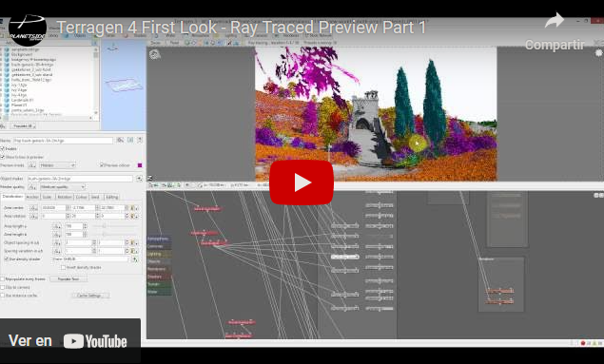Screen dimensions: 604x364
Task: Select the highlighted white node in network
Action: coord(344,257)
